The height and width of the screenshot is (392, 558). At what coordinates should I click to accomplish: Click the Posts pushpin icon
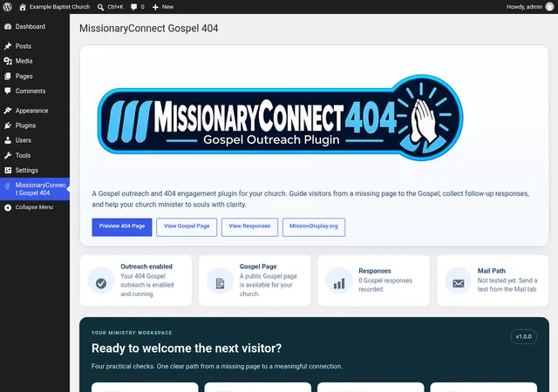click(x=8, y=46)
